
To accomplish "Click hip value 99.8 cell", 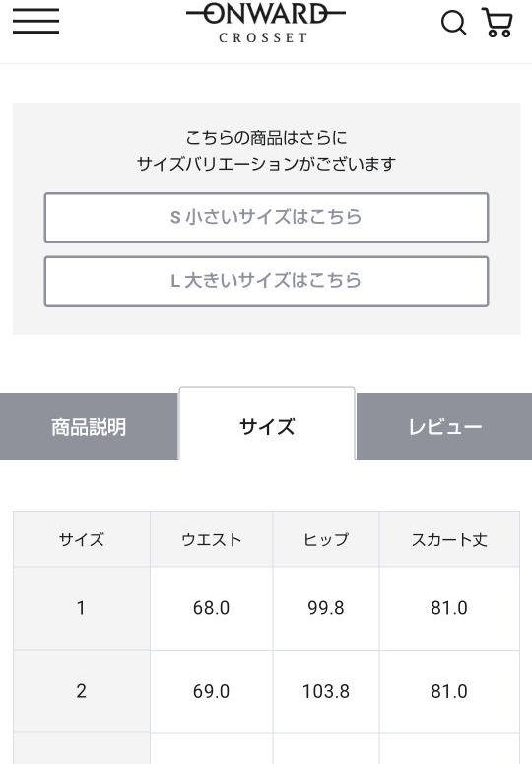I will [x=326, y=608].
